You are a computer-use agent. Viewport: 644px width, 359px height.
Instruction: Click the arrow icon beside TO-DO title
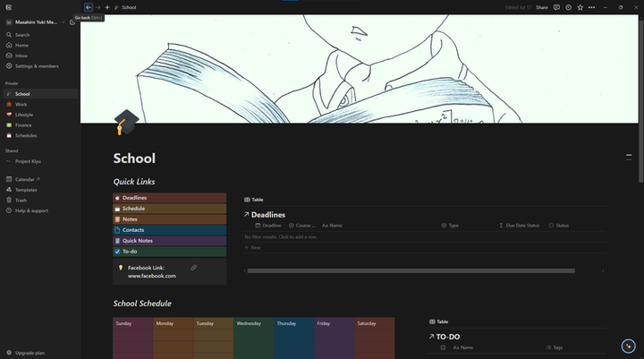point(431,337)
